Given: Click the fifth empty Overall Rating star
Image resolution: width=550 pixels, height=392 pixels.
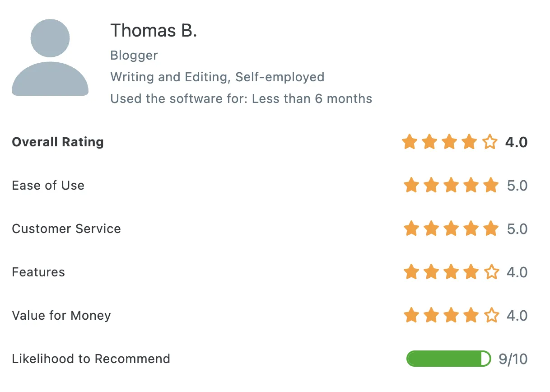Looking at the screenshot, I should (x=490, y=142).
